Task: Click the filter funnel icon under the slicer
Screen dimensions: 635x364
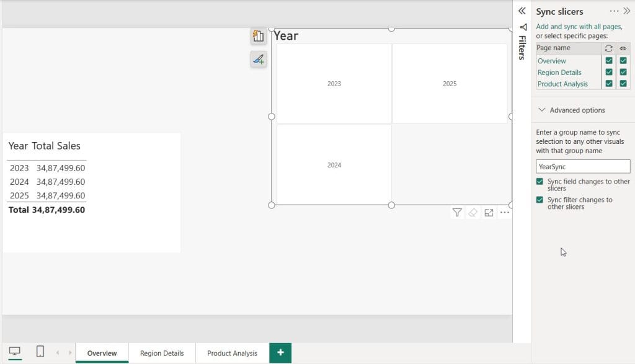Action: 457,213
